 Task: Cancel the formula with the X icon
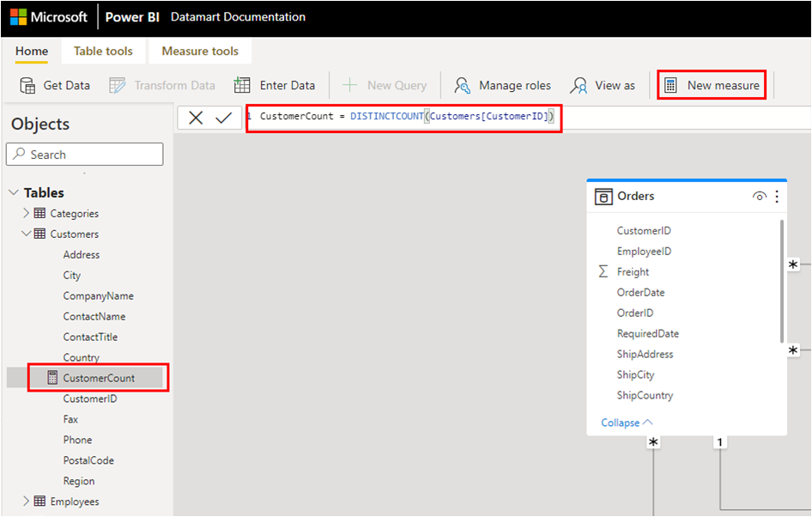[196, 118]
